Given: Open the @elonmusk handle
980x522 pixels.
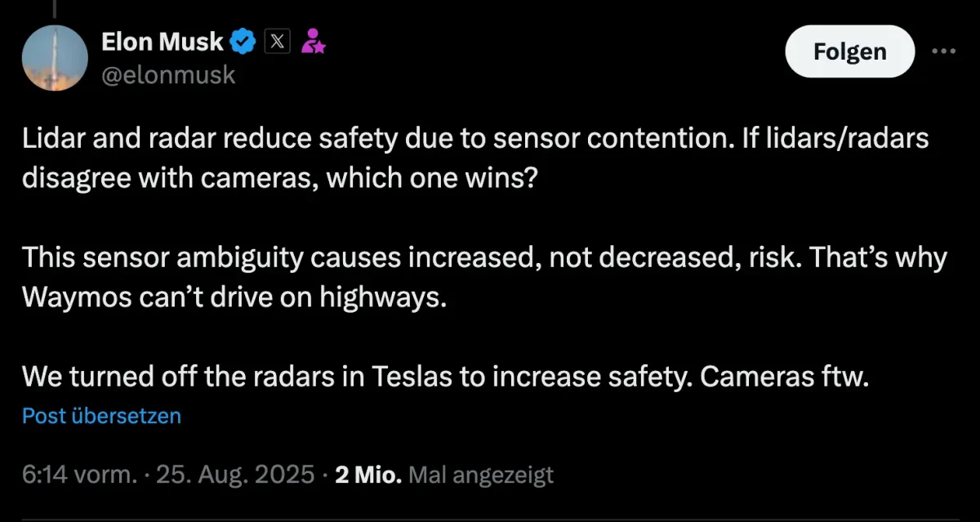Looking at the screenshot, I should (x=168, y=74).
